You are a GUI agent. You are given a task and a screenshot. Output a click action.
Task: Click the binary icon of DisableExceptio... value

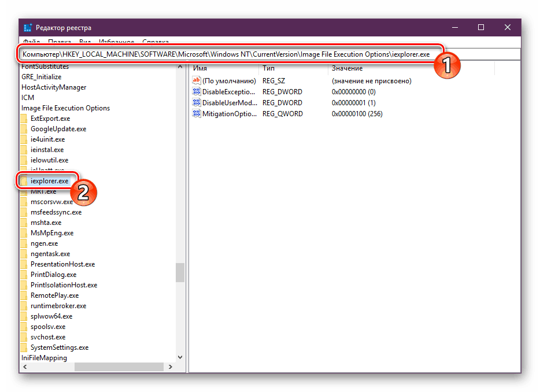197,91
